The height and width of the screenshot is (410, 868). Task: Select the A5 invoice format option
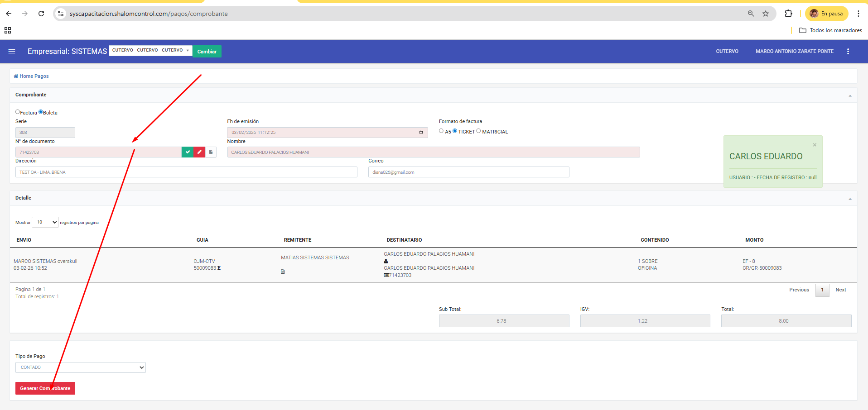(441, 131)
